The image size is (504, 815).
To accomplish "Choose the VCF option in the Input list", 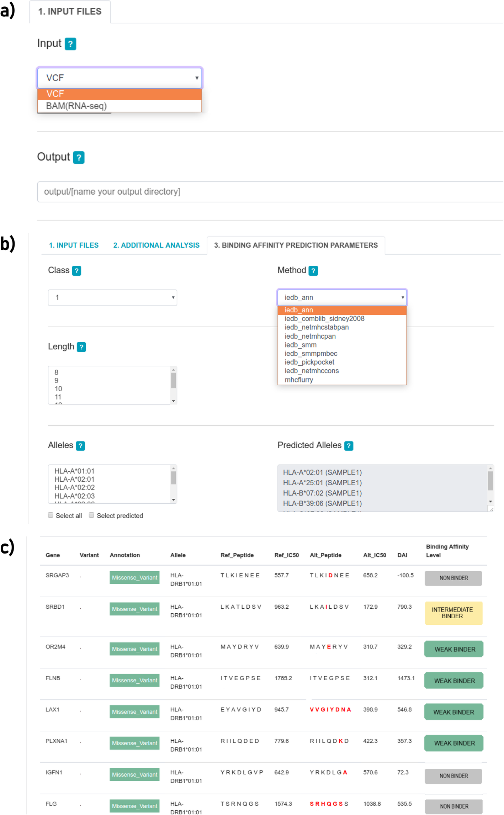I will coord(120,94).
